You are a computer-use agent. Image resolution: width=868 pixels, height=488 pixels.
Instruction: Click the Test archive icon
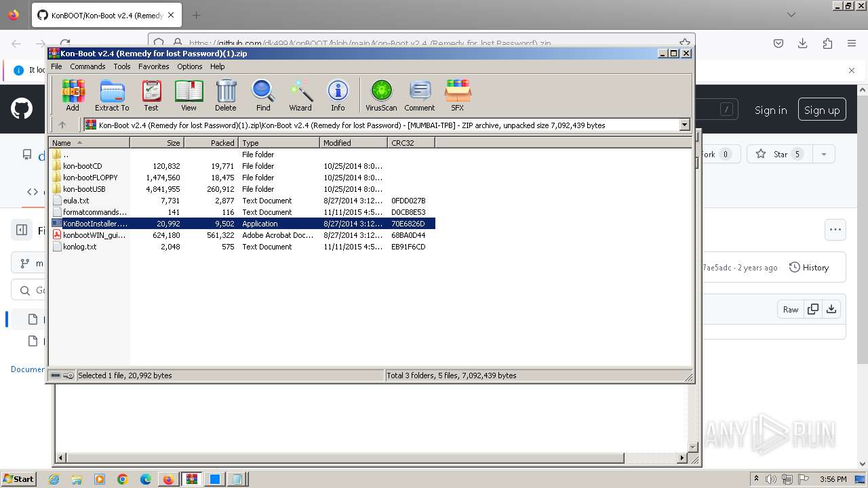click(x=151, y=95)
